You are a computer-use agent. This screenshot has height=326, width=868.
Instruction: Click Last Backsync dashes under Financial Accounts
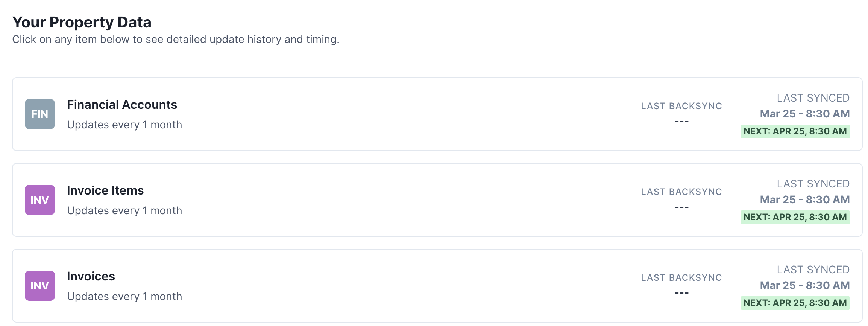tap(681, 121)
